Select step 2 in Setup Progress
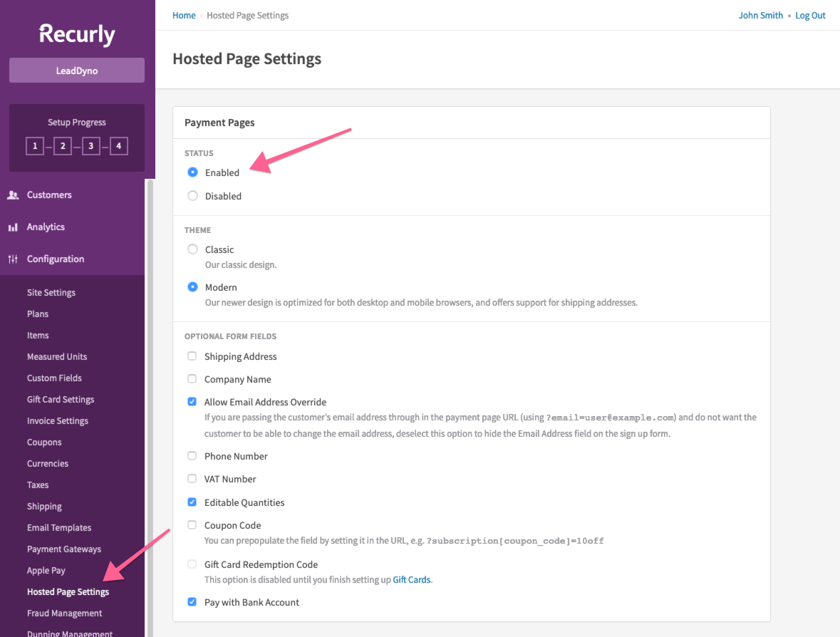The image size is (840, 637). coord(62,145)
